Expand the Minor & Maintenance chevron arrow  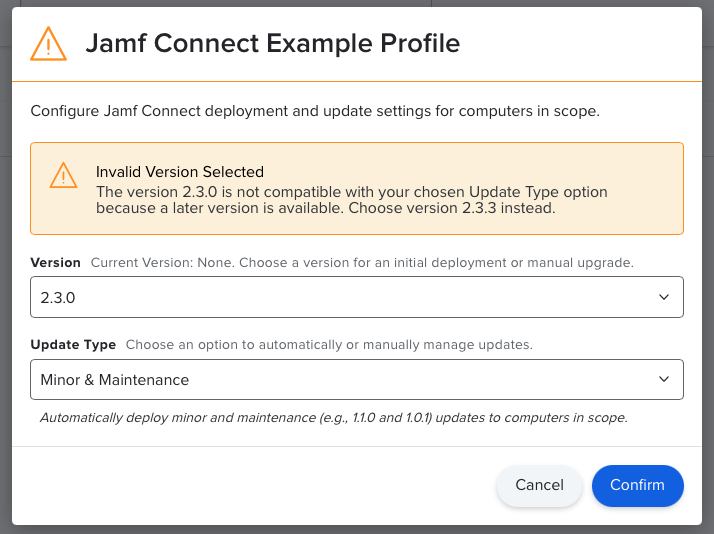(664, 379)
